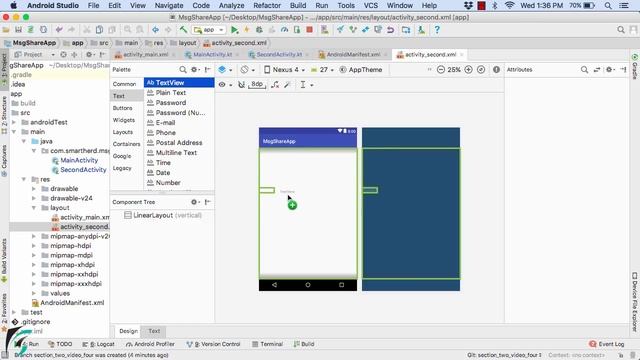Open Help with the question mark icon
Screen dimensions: 640x360
coord(437,30)
